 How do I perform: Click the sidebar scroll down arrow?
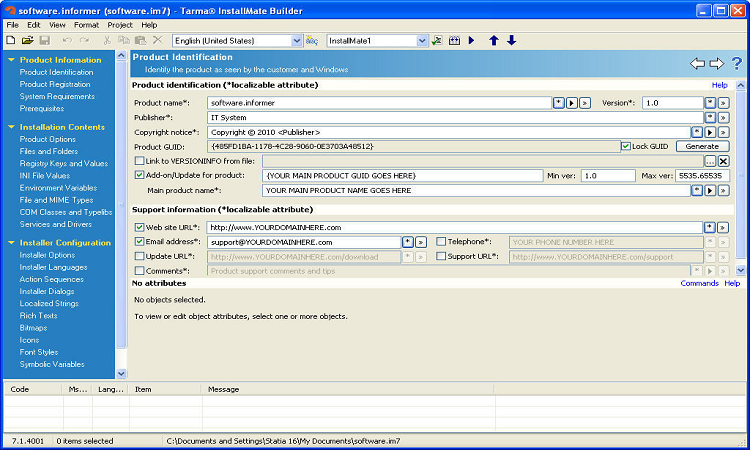(x=121, y=373)
